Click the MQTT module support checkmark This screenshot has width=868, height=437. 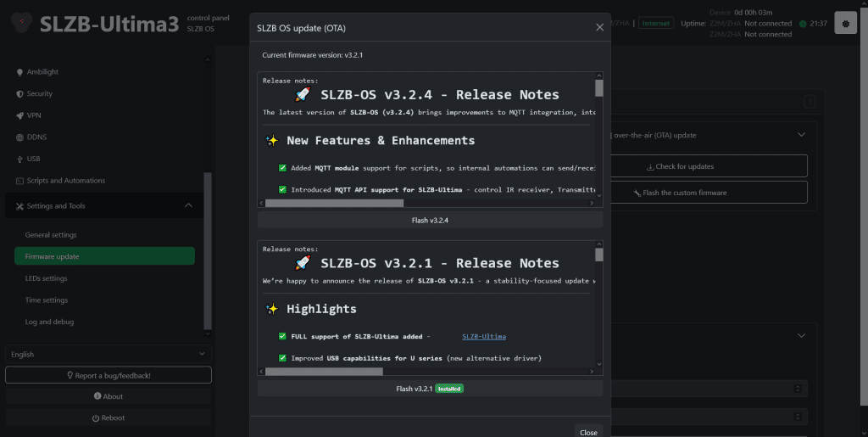coord(282,168)
